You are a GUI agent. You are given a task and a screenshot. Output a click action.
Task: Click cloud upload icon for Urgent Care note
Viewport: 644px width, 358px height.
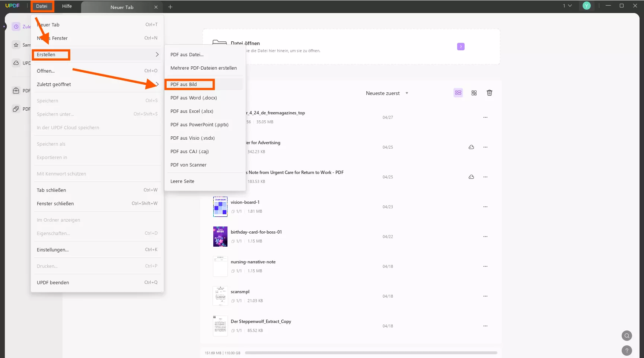click(x=471, y=177)
